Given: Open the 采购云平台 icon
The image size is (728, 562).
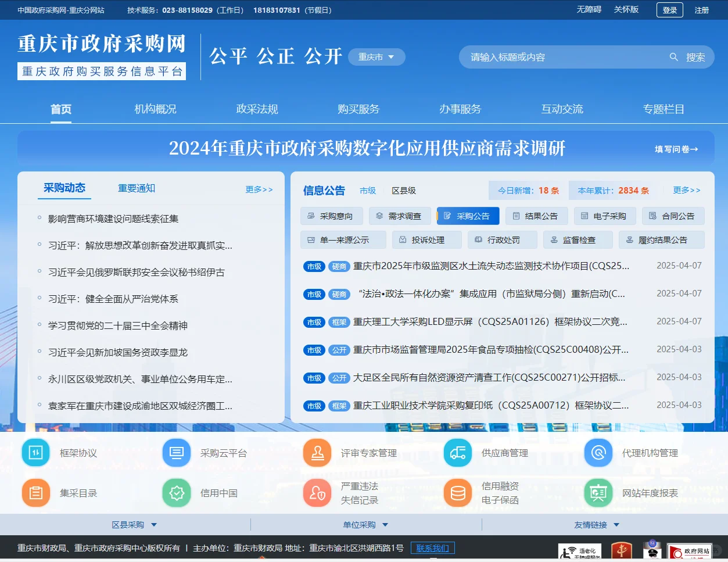Looking at the screenshot, I should (177, 453).
